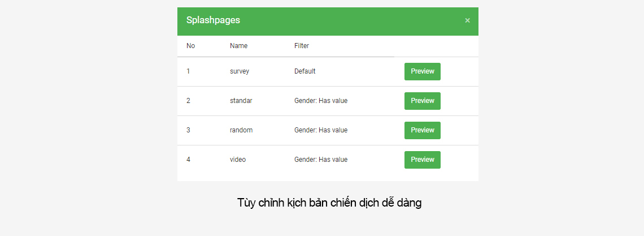
Task: Click row number 4 in the table
Action: 188,159
